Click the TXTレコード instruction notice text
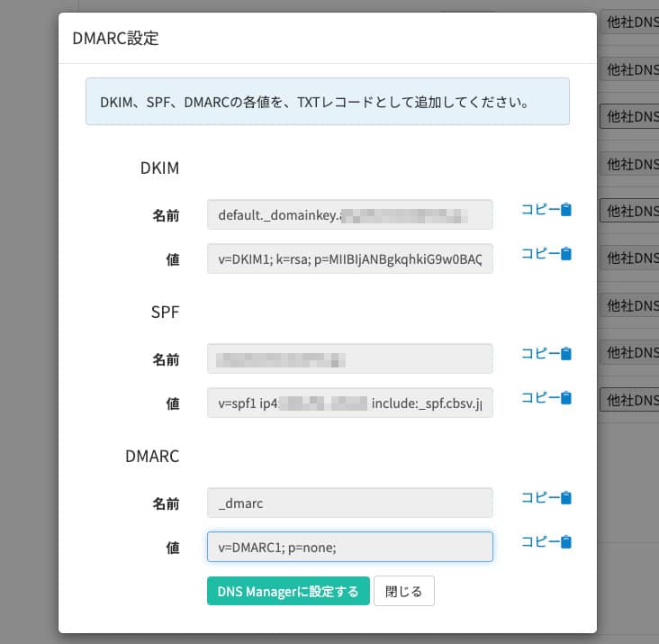 pyautogui.click(x=315, y=102)
